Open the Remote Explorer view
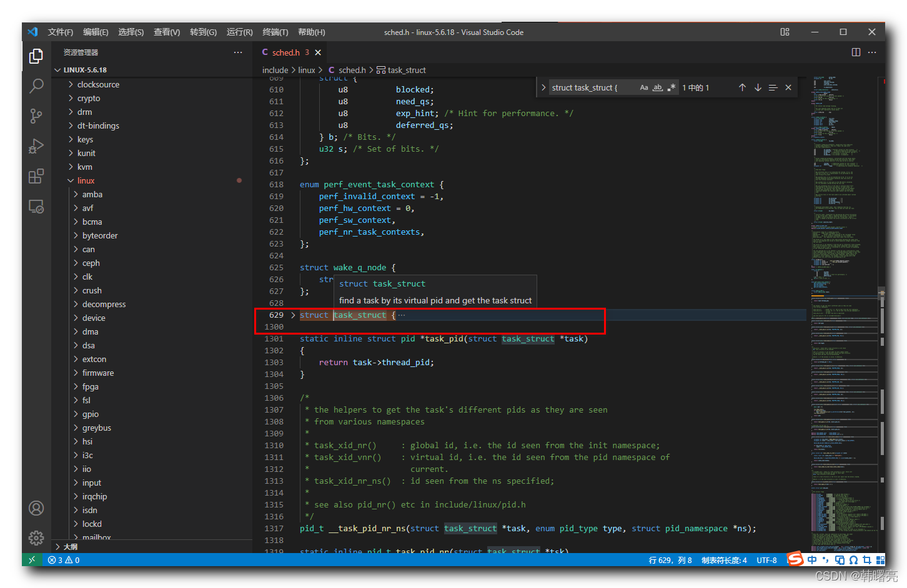 click(x=36, y=206)
